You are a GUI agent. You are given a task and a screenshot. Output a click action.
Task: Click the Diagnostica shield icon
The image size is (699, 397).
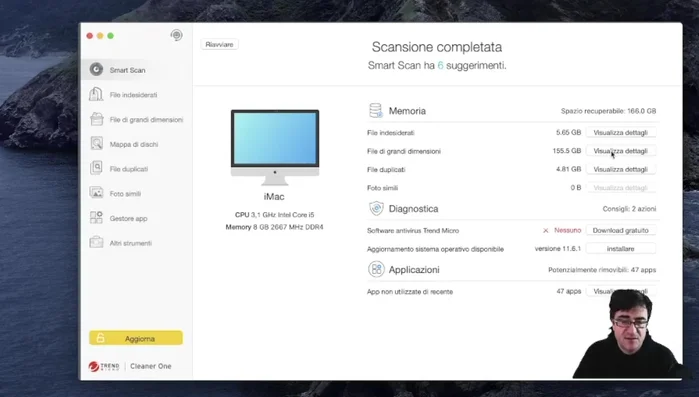(376, 208)
